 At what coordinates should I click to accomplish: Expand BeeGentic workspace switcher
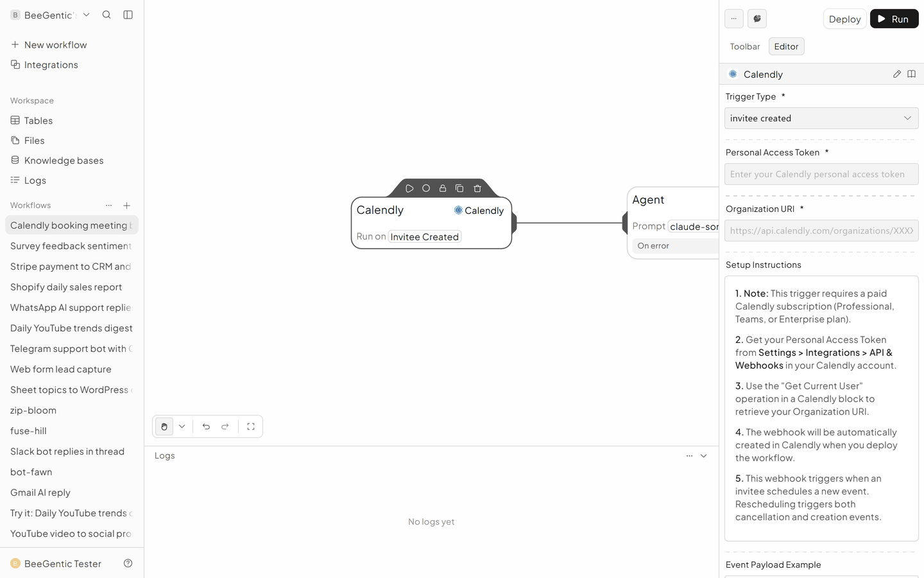51,15
